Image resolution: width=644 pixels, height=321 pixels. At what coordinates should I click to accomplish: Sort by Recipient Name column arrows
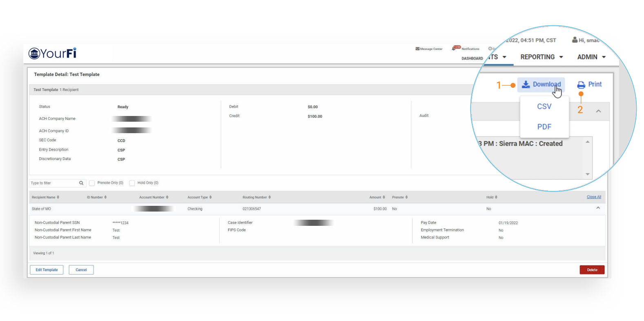tap(58, 197)
